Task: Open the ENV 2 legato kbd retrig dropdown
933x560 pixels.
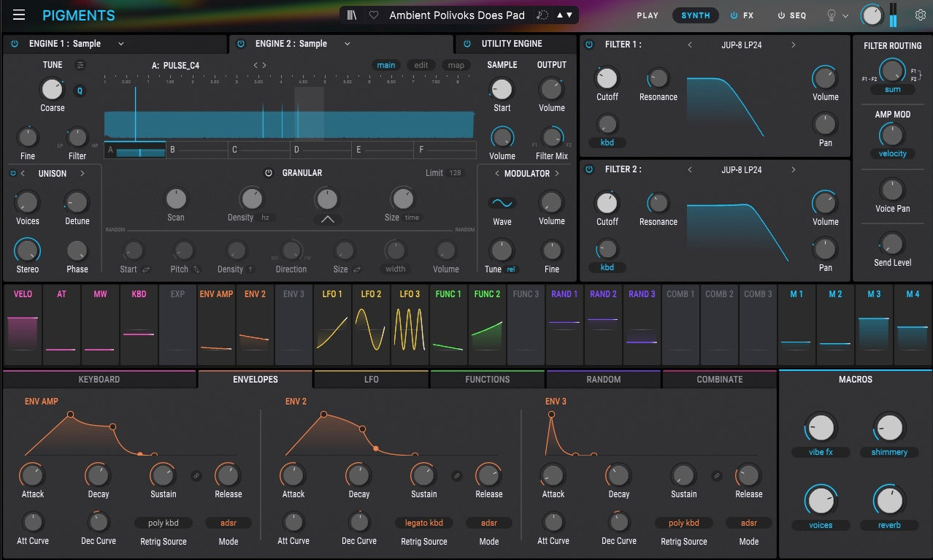Action: click(424, 523)
